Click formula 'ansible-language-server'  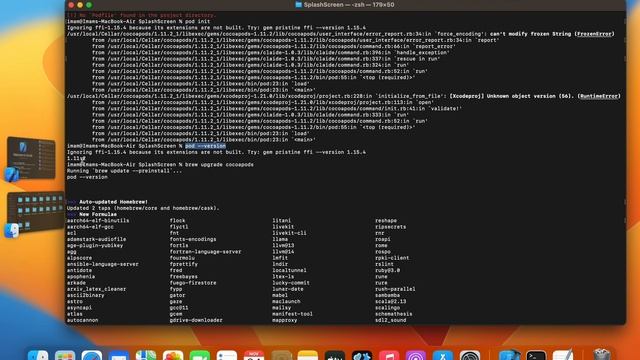102,264
